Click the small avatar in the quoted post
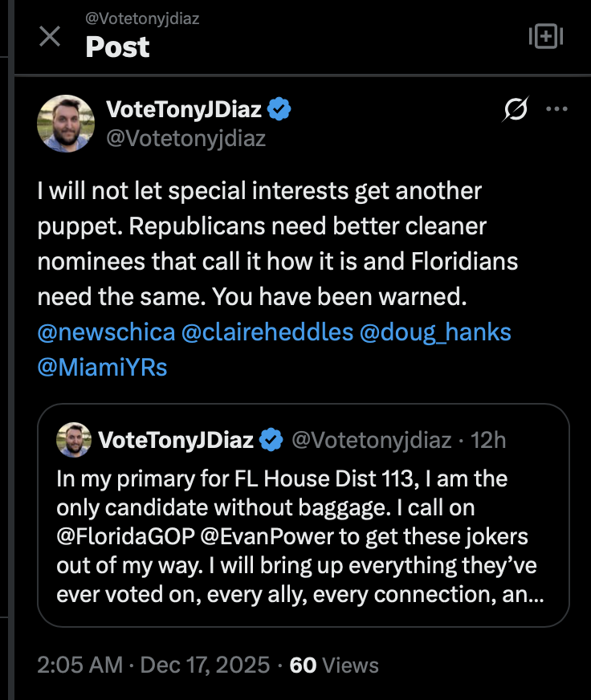The width and height of the screenshot is (591, 700). click(72, 439)
